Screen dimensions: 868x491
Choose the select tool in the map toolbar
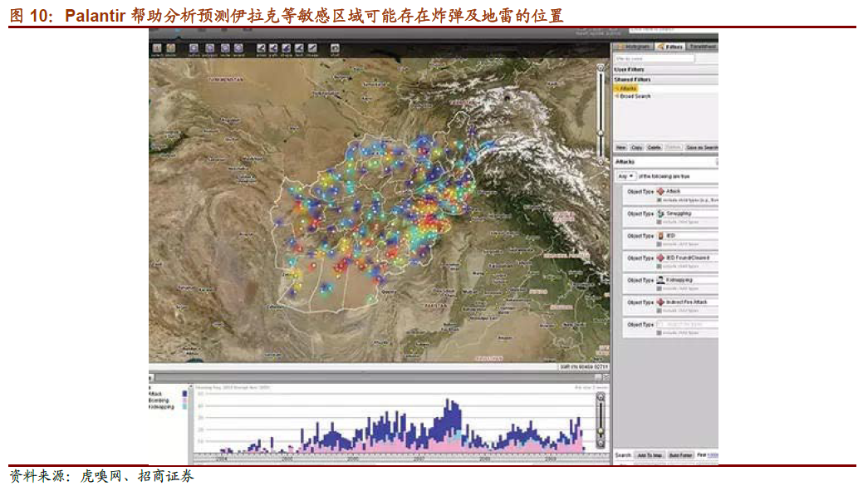tap(157, 49)
